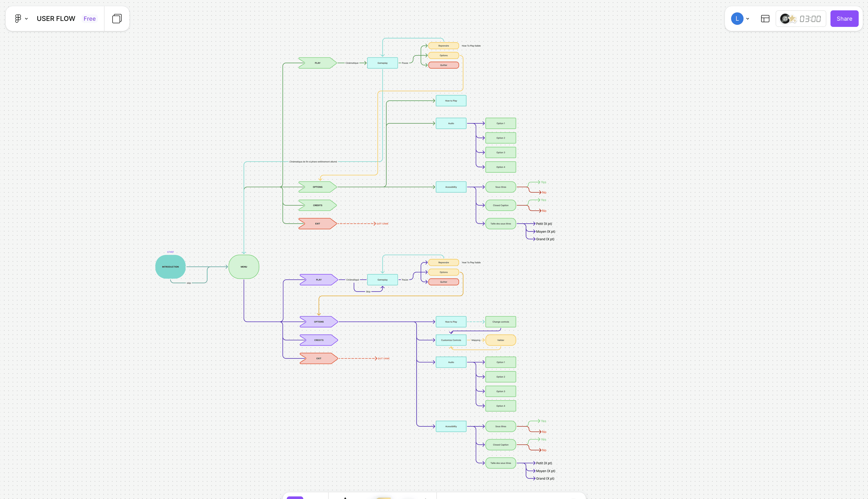
Task: Expand the chevron beside the user avatar
Action: [748, 19]
